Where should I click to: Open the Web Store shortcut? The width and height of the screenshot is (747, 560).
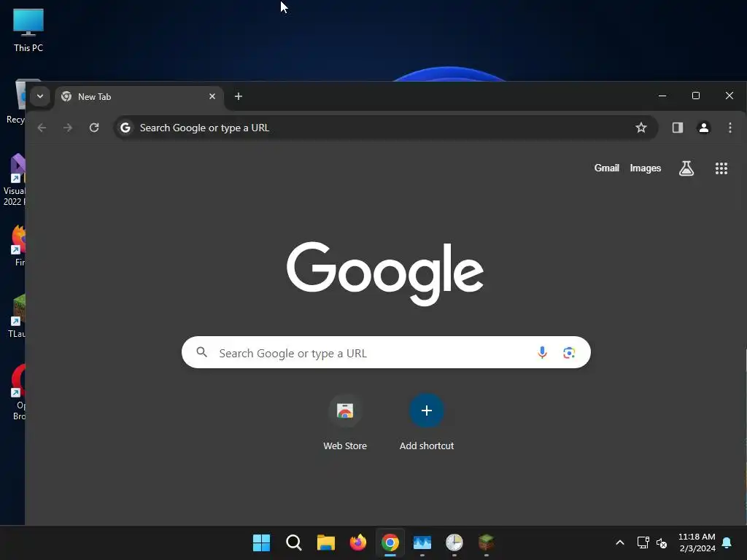[345, 423]
